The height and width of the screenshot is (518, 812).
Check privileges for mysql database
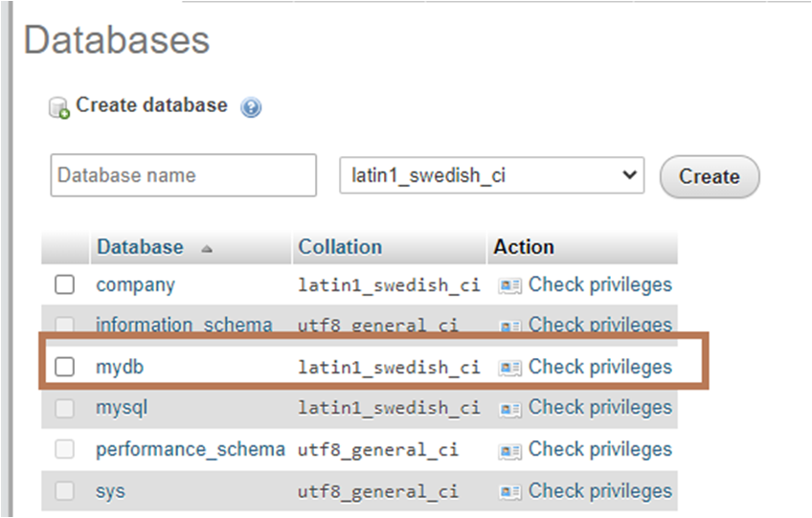click(x=600, y=408)
